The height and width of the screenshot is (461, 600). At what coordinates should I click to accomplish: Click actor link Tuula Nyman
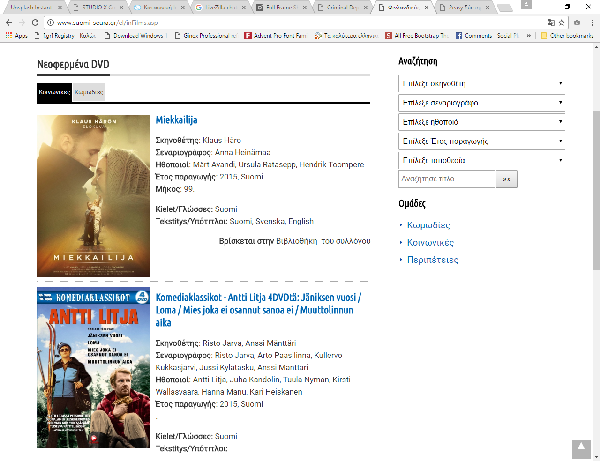click(x=306, y=380)
